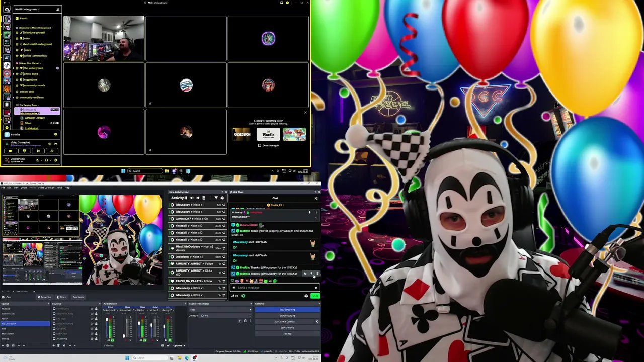Enable Studio Mode in OBS
Viewport: 644px width, 362px height.
pos(287,327)
